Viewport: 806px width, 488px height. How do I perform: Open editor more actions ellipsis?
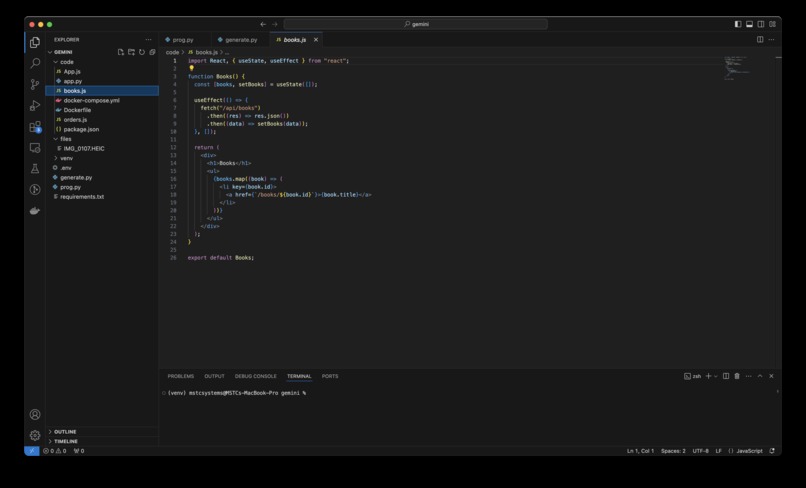[x=771, y=40]
